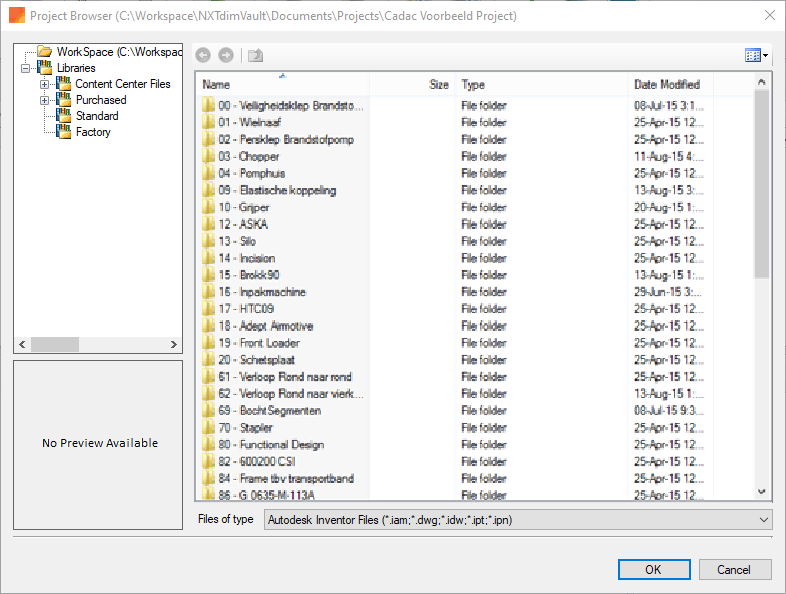Expand the Purchased library node
The image size is (786, 594).
pyautogui.click(x=44, y=100)
